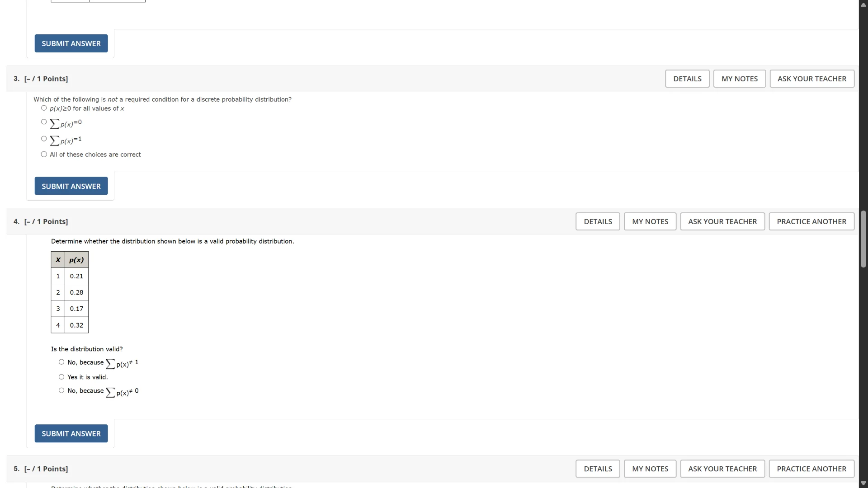Open My Notes for question 4
The width and height of the screenshot is (868, 488).
pyautogui.click(x=650, y=221)
